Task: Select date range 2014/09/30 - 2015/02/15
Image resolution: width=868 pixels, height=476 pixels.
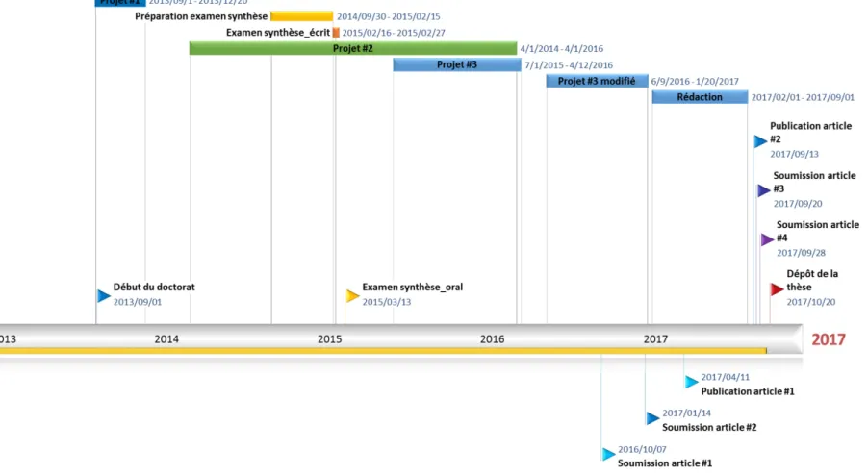Action: pyautogui.click(x=389, y=16)
